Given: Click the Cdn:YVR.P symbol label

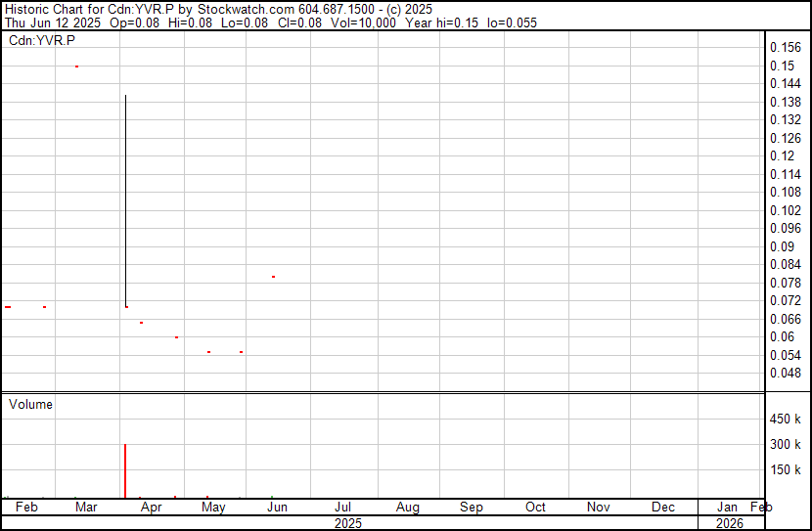Looking at the screenshot, I should coord(42,40).
